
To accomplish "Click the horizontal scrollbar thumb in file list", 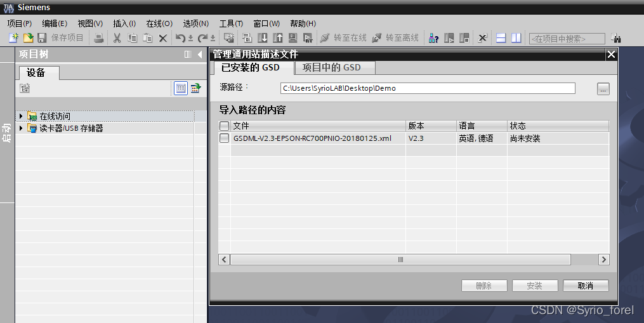I will (x=401, y=260).
